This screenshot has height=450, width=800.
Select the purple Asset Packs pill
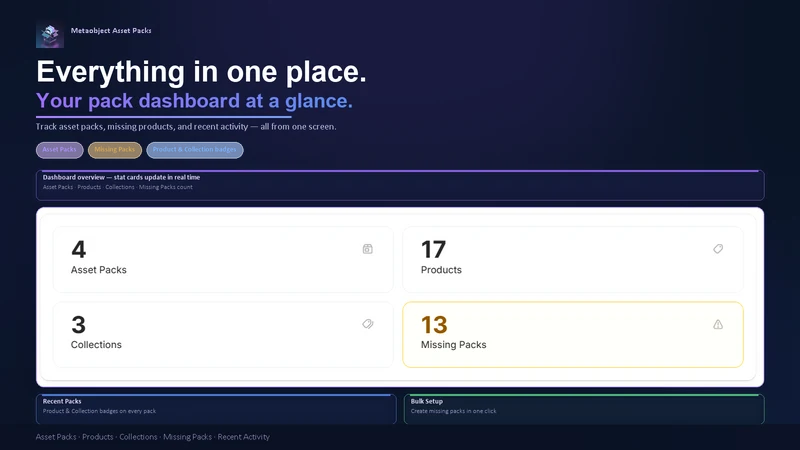pyautogui.click(x=59, y=150)
